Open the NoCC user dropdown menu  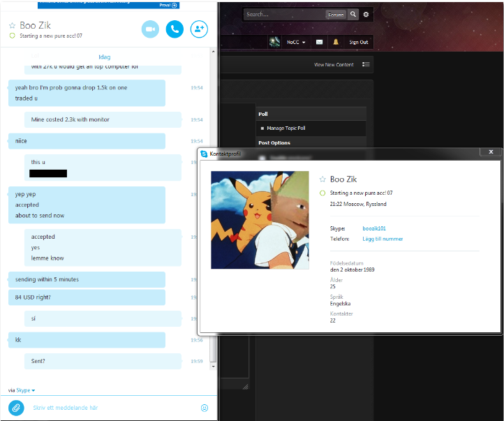(x=296, y=42)
